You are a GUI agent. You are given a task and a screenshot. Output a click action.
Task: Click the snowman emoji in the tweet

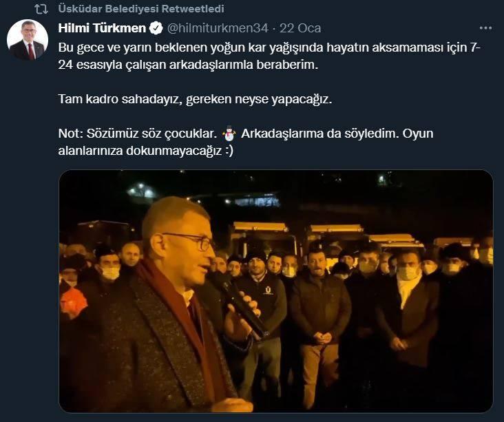[x=229, y=134]
